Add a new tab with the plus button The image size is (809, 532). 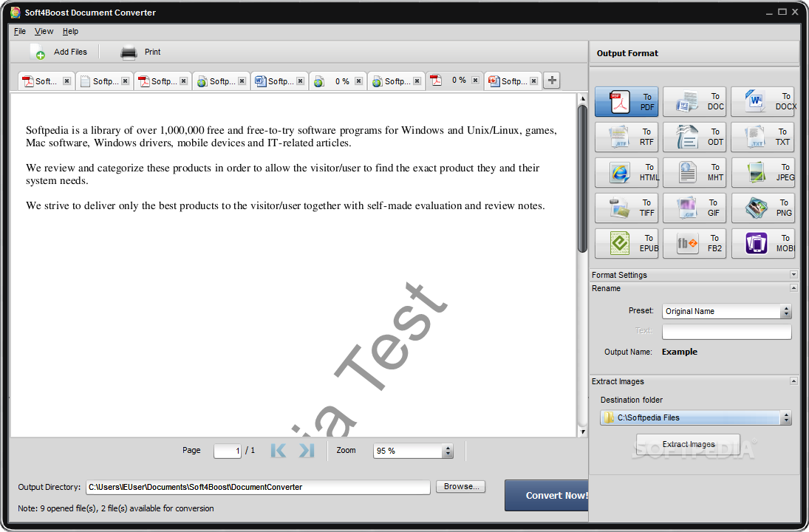pyautogui.click(x=552, y=81)
